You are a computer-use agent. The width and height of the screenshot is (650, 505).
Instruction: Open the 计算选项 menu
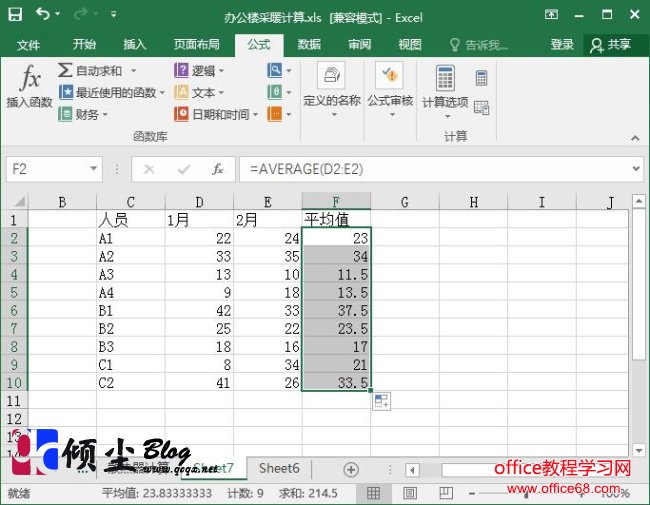445,90
